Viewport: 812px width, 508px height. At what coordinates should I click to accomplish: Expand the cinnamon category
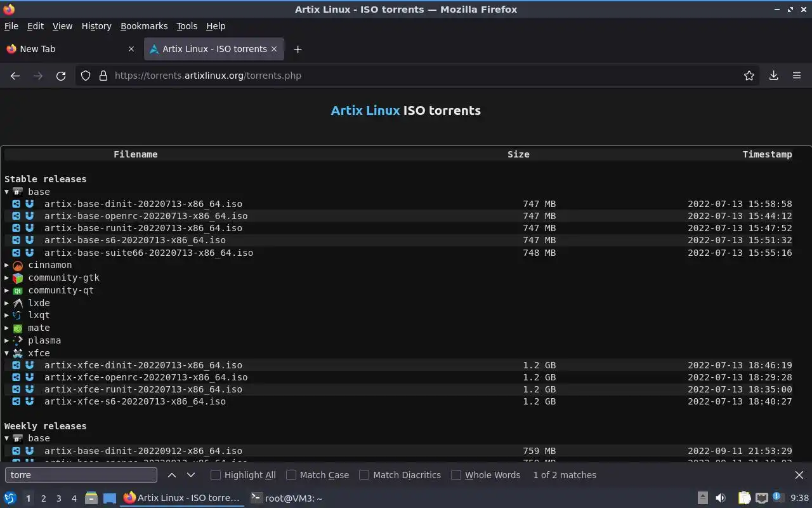[7, 265]
